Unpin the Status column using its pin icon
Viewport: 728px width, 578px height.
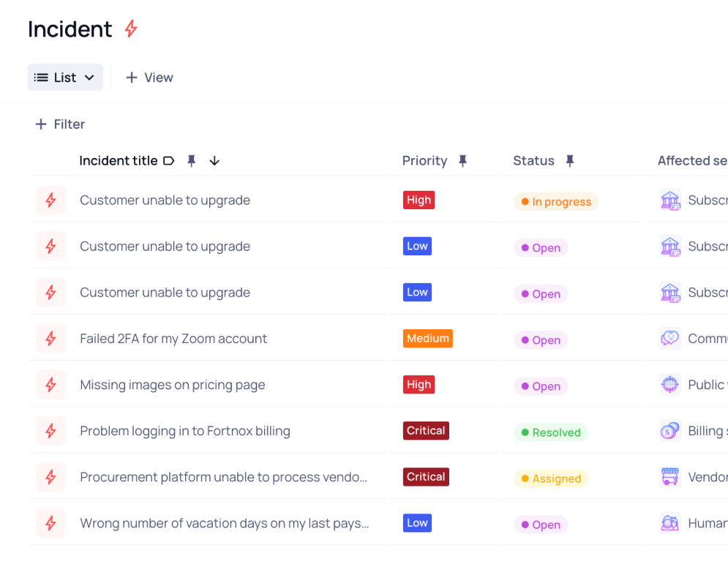click(x=570, y=161)
